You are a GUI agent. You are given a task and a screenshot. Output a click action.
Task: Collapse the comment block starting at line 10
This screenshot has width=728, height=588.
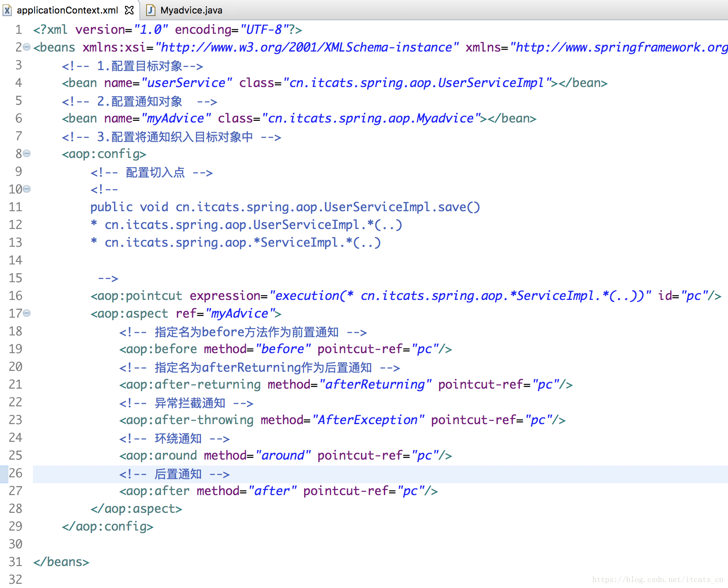pos(26,189)
